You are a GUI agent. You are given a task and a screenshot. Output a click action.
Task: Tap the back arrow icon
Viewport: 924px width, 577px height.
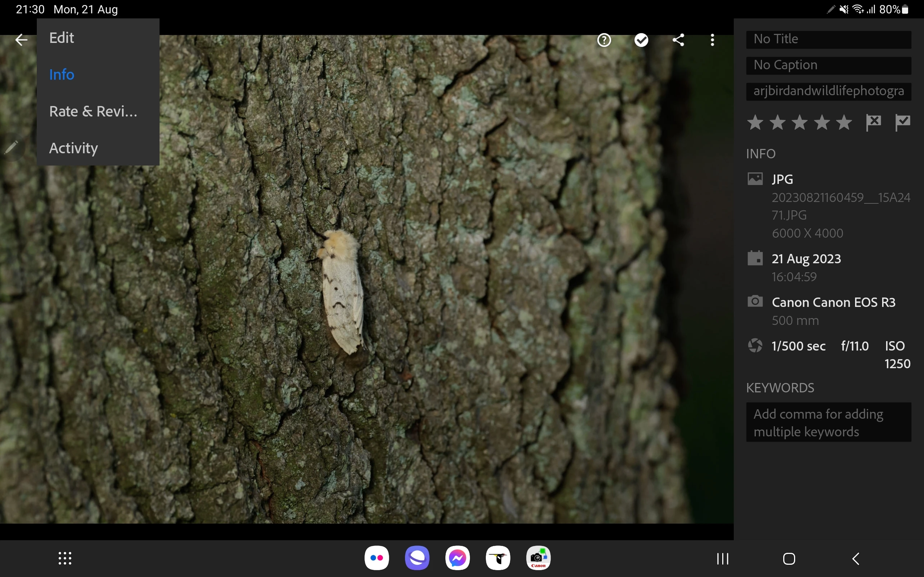21,40
